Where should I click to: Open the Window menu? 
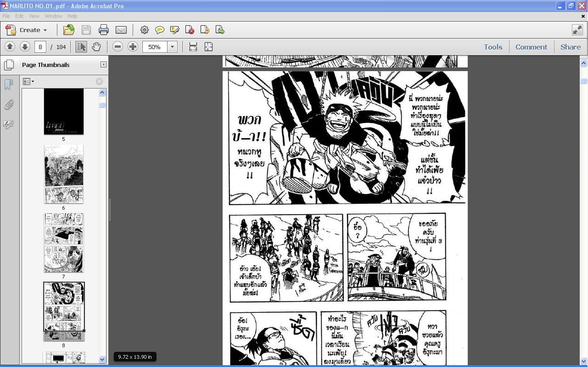point(53,16)
